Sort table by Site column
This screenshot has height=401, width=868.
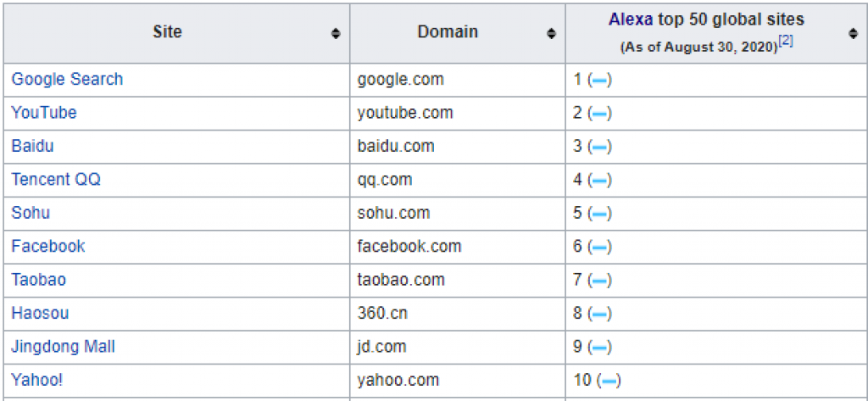tap(336, 34)
